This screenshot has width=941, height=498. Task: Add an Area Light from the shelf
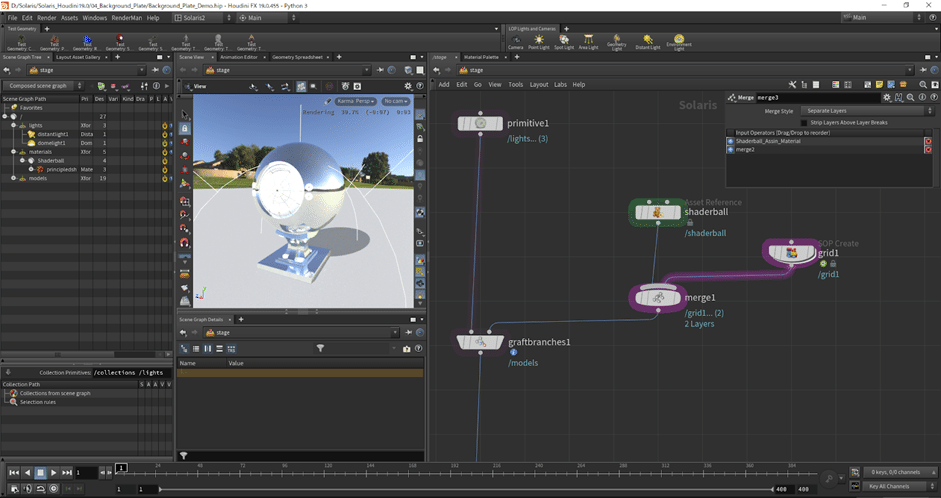(590, 41)
